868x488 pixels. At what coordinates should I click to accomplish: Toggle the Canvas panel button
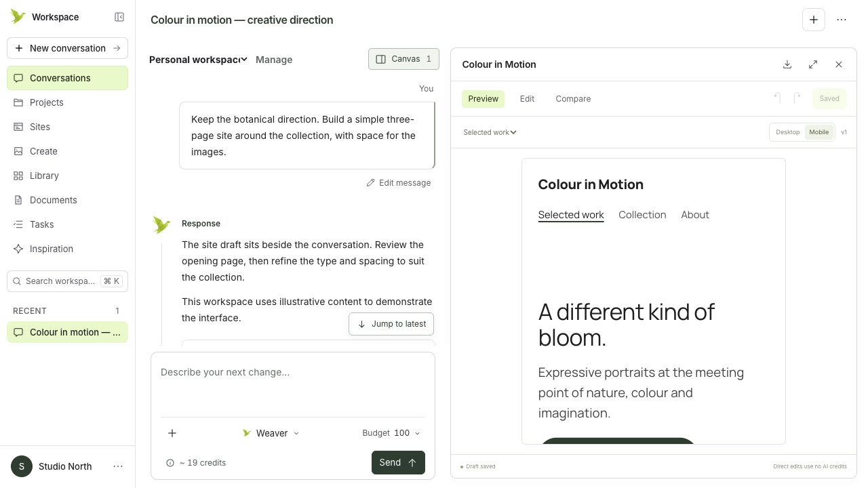coord(403,59)
